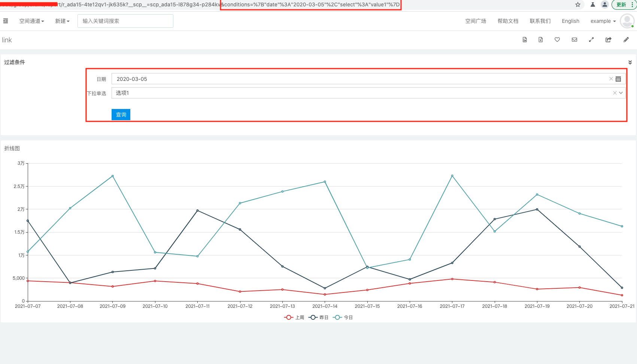Click the 2.5万 y-axis label

[19, 186]
